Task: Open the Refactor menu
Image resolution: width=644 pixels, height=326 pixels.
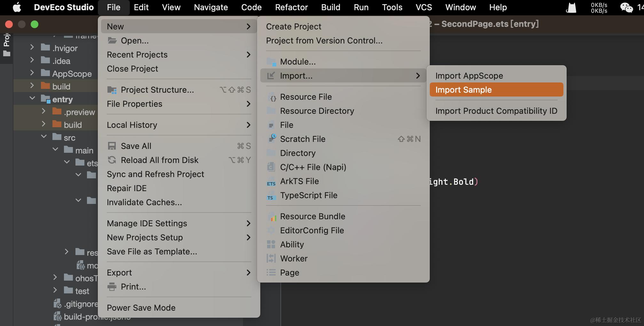Action: 291,7
